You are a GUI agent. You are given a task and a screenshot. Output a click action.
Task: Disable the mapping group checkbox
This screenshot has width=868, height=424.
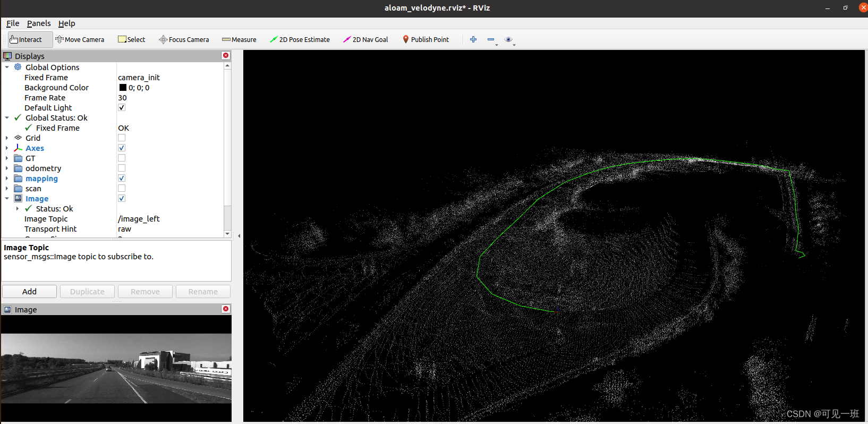coord(122,178)
